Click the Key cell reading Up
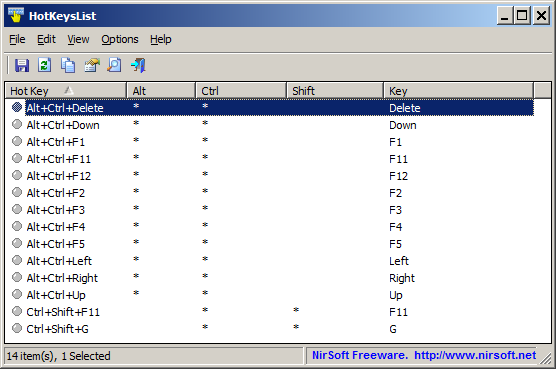This screenshot has width=556, height=369. tap(396, 295)
